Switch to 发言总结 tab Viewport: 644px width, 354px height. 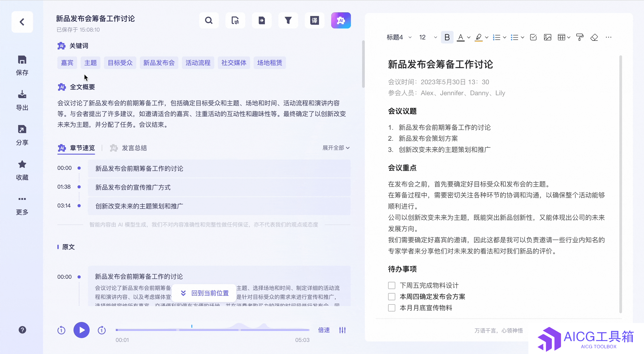(128, 148)
